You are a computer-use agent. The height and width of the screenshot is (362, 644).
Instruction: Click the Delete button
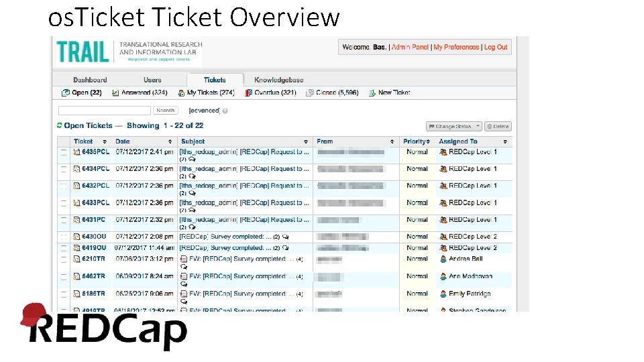(x=498, y=127)
